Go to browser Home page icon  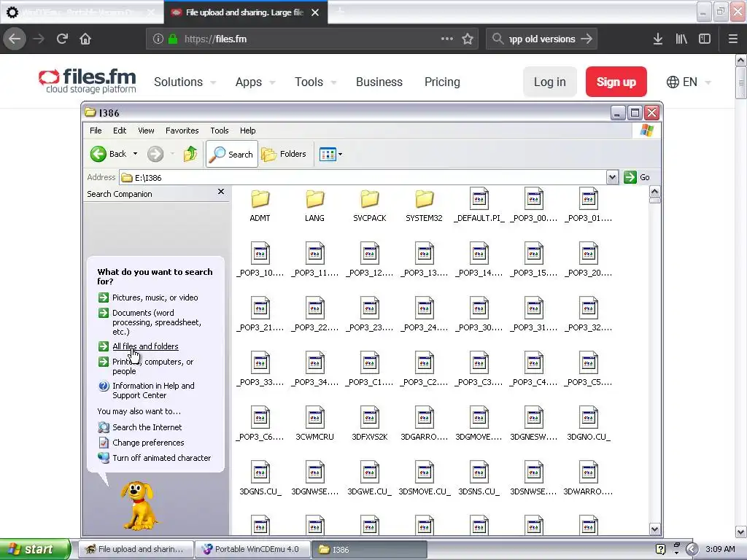pyautogui.click(x=85, y=39)
